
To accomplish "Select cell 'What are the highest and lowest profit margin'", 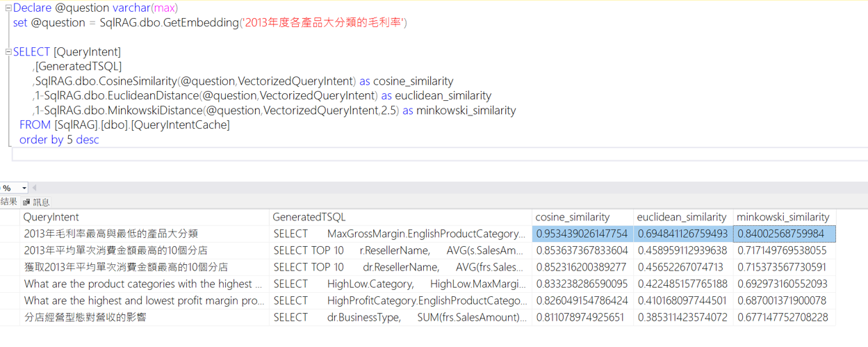I will [145, 300].
